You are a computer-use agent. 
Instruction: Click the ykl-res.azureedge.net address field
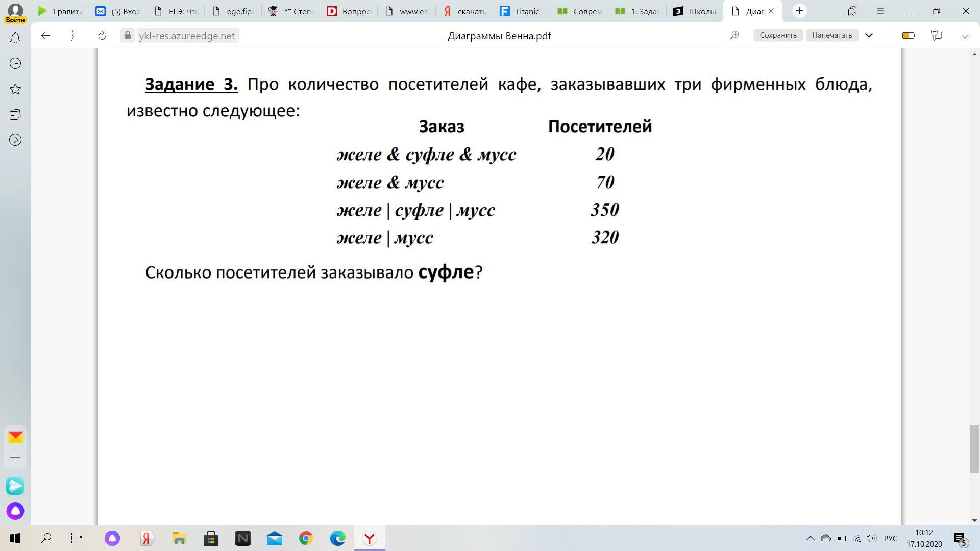click(187, 35)
